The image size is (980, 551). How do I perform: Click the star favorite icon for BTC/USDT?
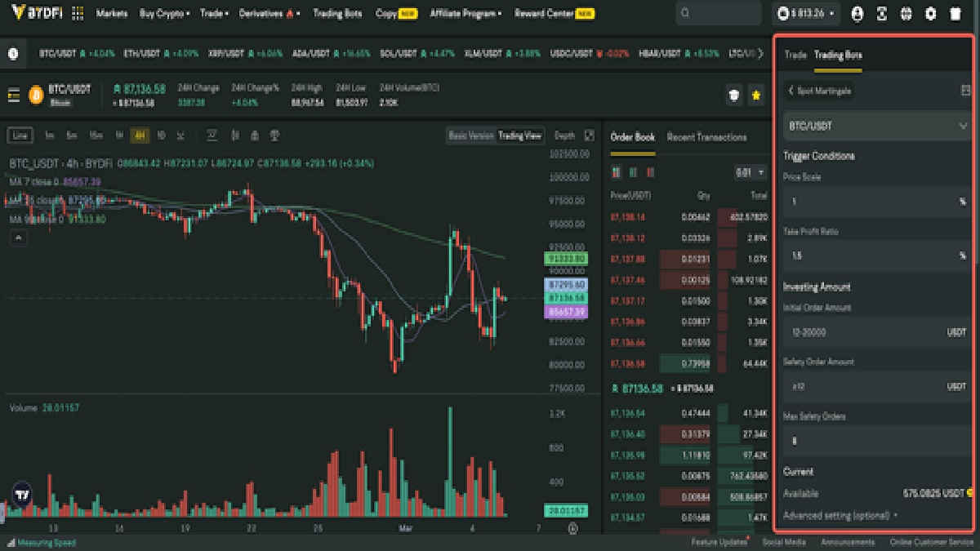tap(756, 96)
